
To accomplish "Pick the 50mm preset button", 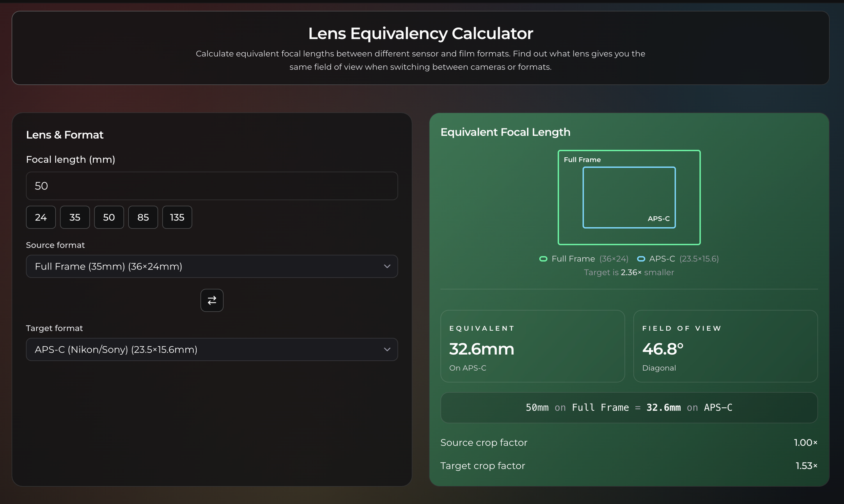I will coord(109,218).
